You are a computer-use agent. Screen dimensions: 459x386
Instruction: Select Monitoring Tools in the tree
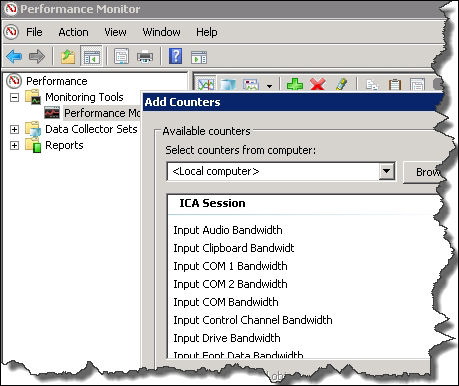(x=84, y=97)
